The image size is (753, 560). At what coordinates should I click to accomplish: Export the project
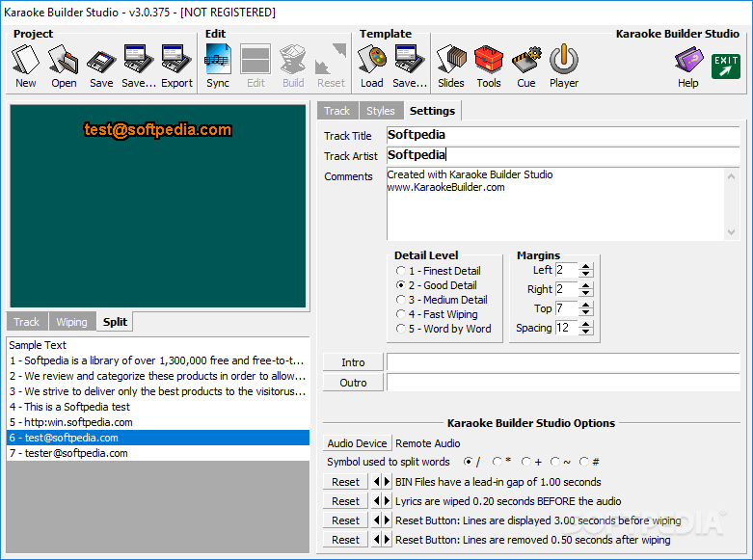pos(176,66)
